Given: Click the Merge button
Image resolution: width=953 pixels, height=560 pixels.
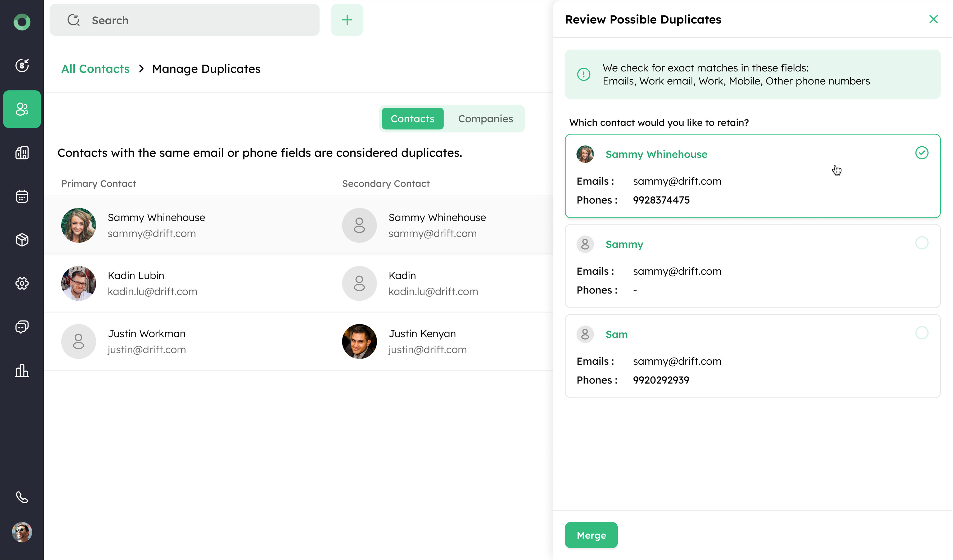Looking at the screenshot, I should coord(591,535).
